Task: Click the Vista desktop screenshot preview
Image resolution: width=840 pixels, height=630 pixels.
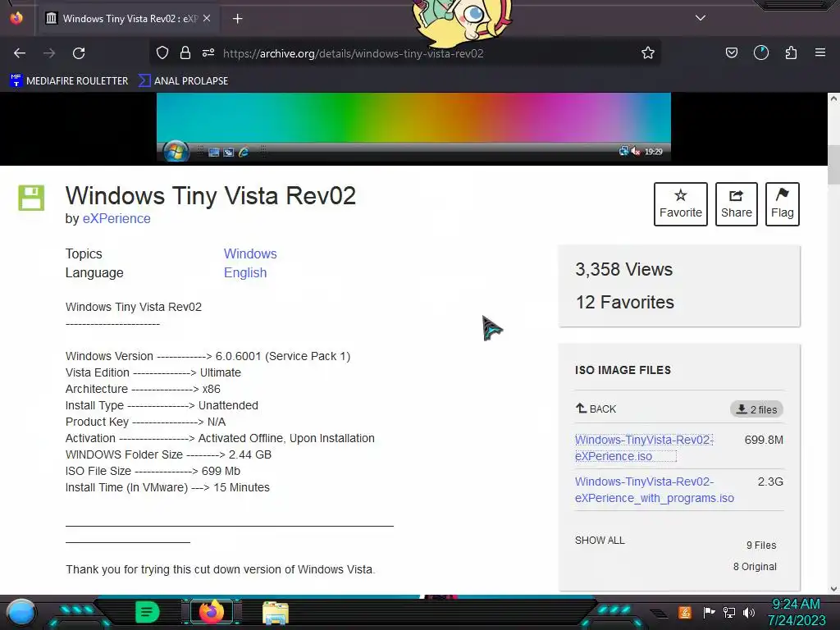Action: (413, 127)
